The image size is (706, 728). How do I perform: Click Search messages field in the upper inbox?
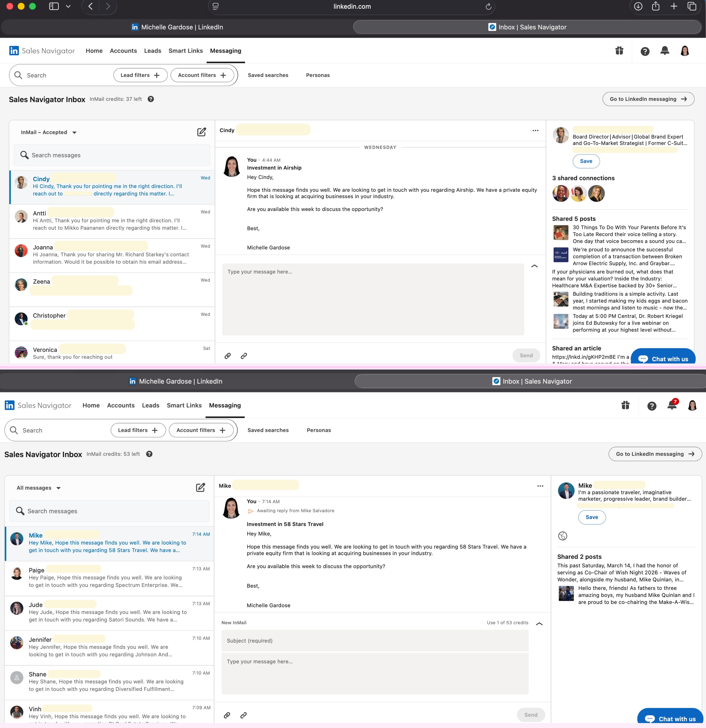[x=112, y=155]
